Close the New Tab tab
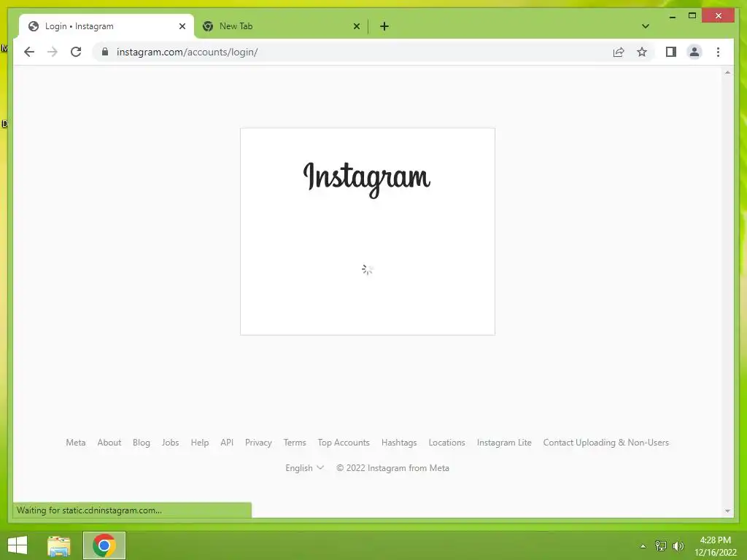Screen dimensions: 747x560 (356, 26)
